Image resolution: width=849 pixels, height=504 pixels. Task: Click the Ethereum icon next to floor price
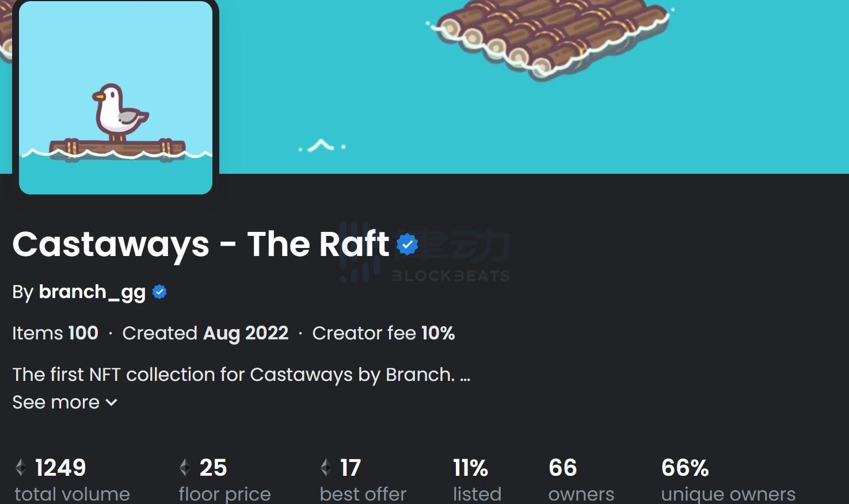point(185,467)
